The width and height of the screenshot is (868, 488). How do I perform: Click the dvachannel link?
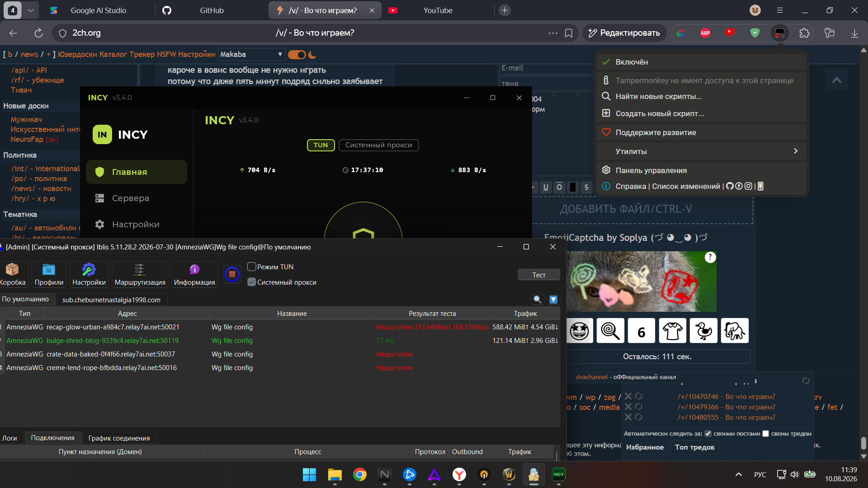coord(591,377)
